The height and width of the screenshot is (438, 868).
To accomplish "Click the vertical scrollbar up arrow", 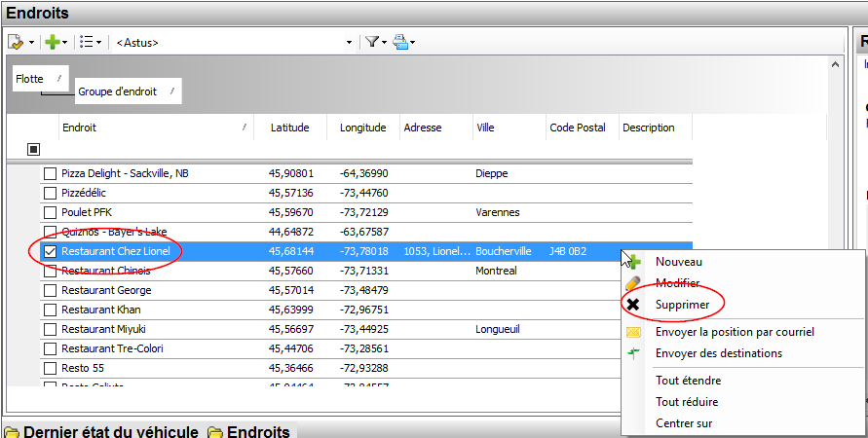I will [x=834, y=62].
